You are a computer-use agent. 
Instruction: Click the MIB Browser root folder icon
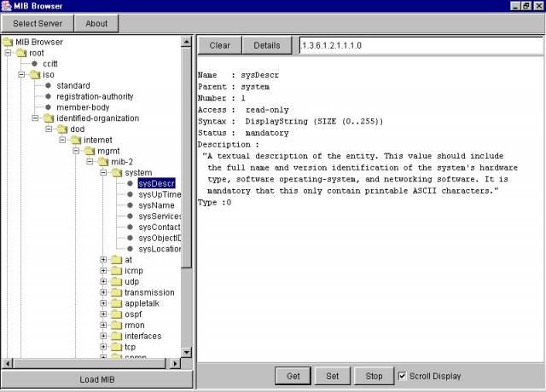coord(8,42)
